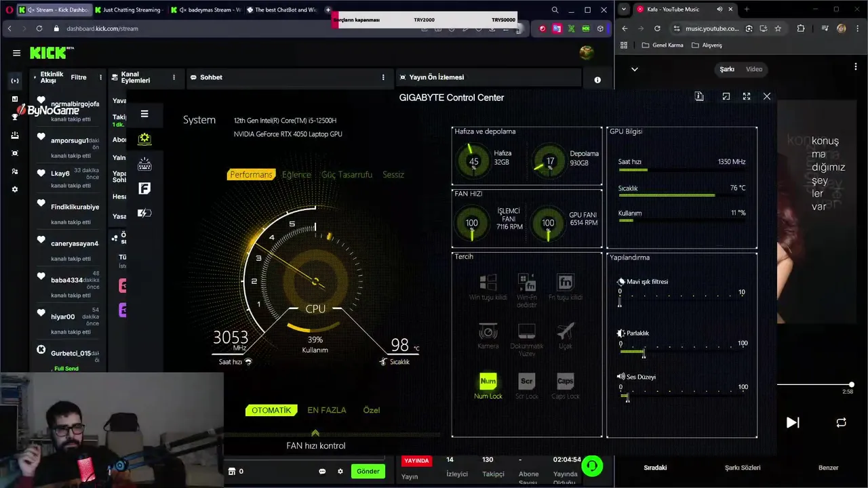
Task: Open Sohbet panel three-dot menu
Action: tap(383, 77)
